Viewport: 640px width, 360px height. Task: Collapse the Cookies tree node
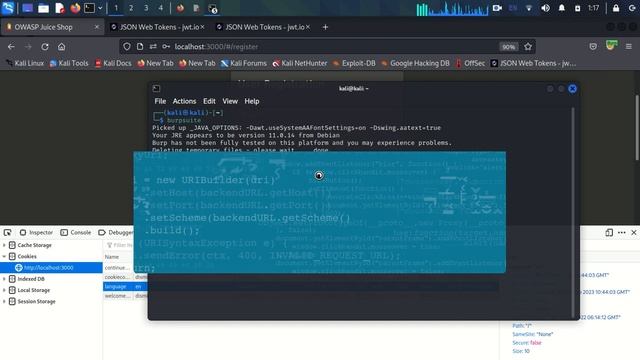[x=4, y=256]
